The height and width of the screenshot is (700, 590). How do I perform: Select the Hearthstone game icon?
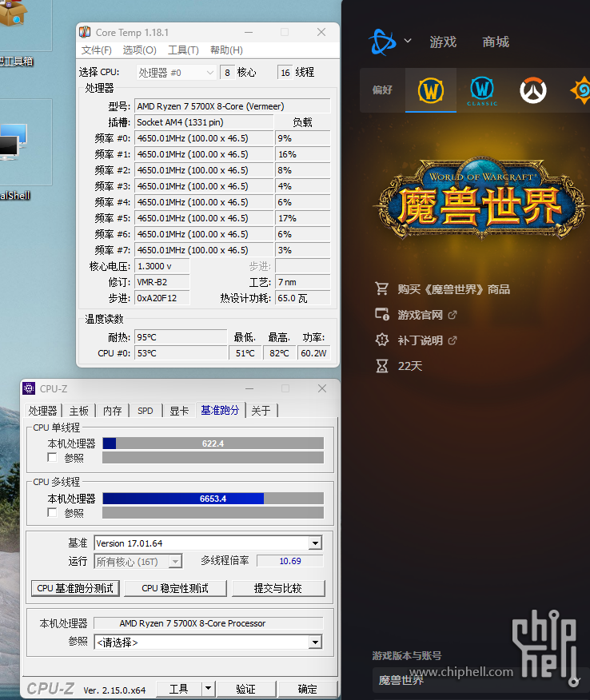click(x=580, y=90)
